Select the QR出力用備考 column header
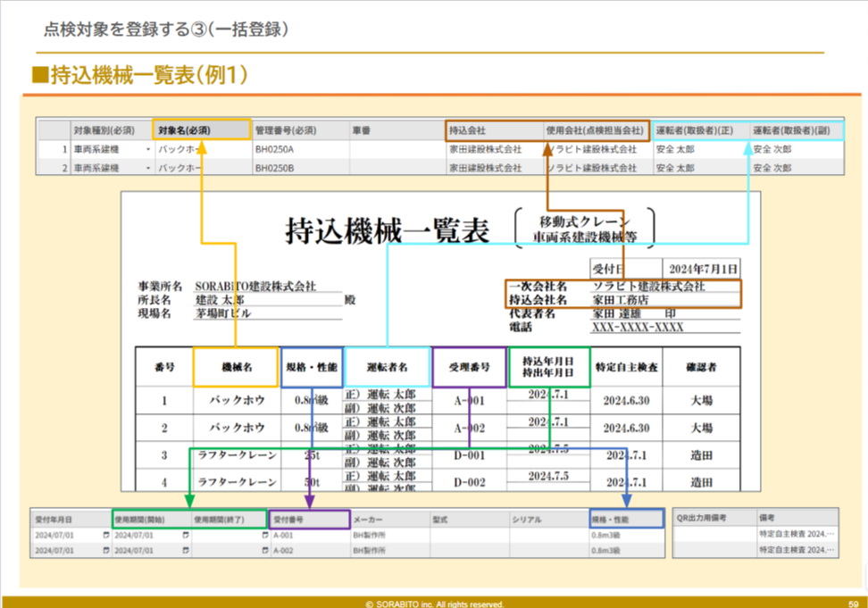 [712, 519]
